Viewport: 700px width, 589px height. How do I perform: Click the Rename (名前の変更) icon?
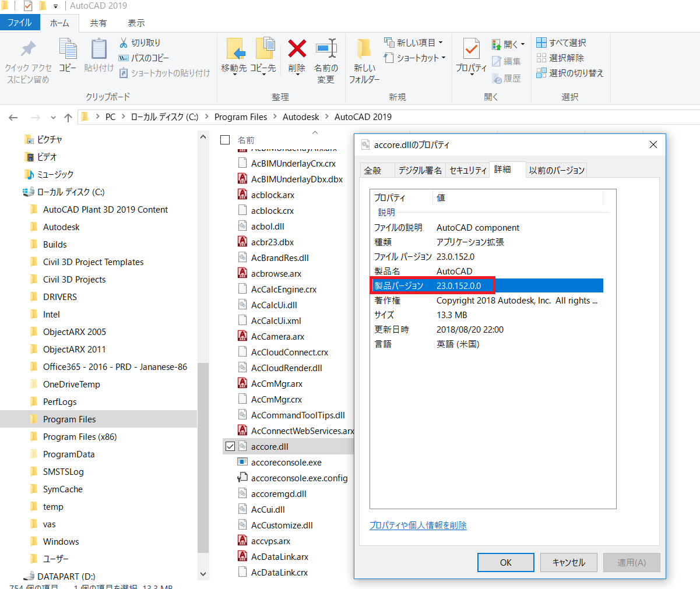[x=326, y=48]
